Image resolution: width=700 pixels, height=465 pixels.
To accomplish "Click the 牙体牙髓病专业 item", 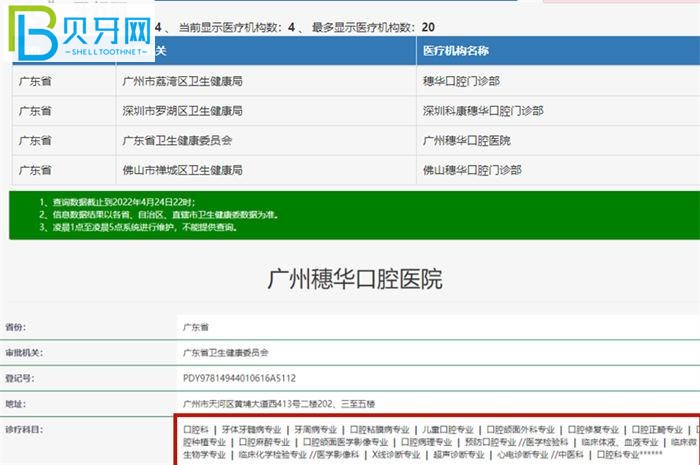I will [x=251, y=429].
